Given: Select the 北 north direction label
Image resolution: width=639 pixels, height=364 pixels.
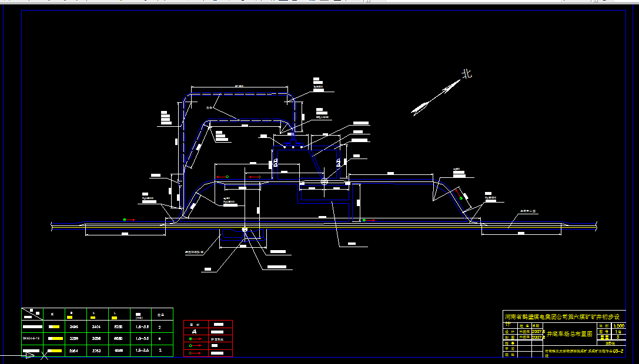Looking at the screenshot, I should 467,74.
